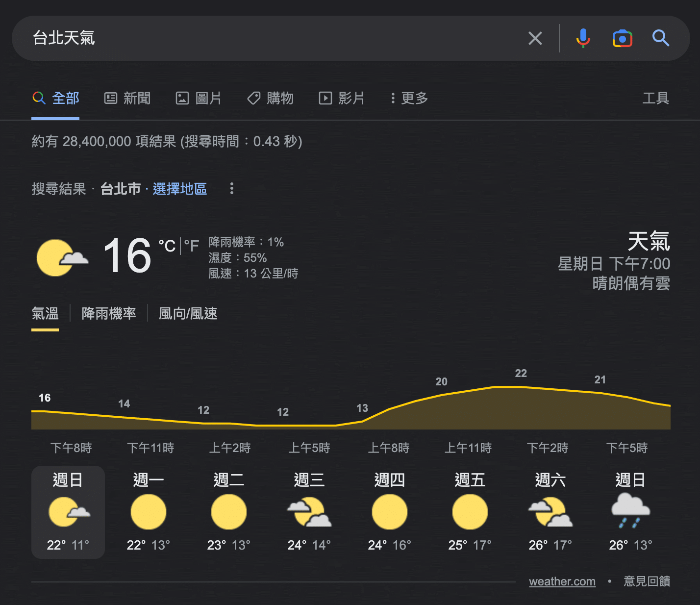This screenshot has height=605, width=700.
Task: Show the 降雨機率 chart tab
Action: click(109, 314)
